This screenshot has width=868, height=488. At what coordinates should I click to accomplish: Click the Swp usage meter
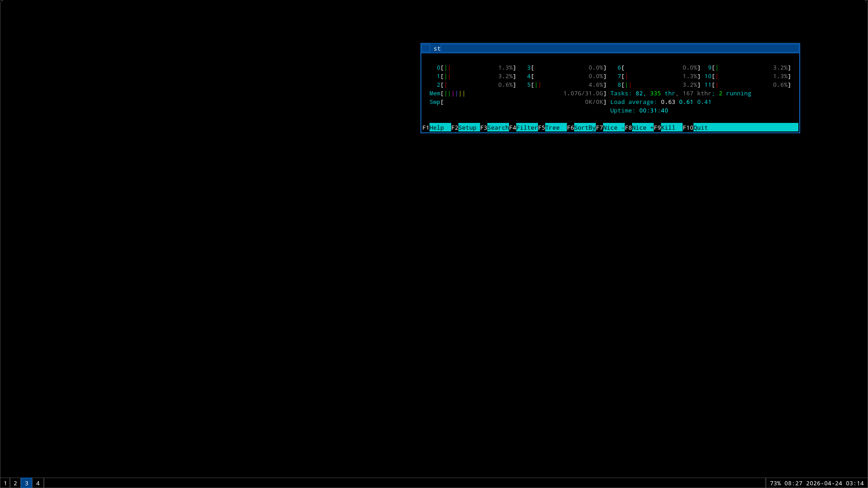pos(518,102)
